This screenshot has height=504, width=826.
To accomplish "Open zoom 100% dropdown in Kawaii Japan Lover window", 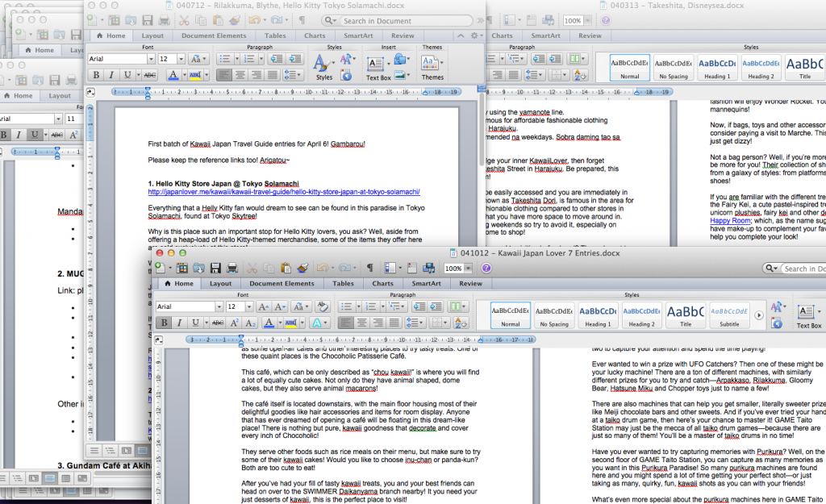I will coord(468,268).
